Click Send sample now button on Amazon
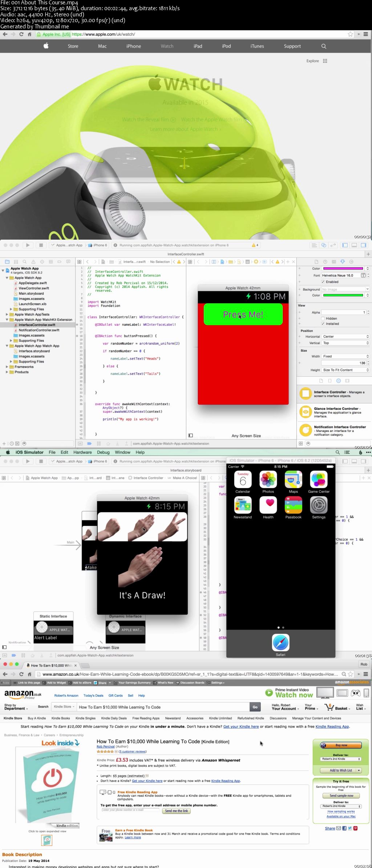372x868 pixels. coord(341,796)
